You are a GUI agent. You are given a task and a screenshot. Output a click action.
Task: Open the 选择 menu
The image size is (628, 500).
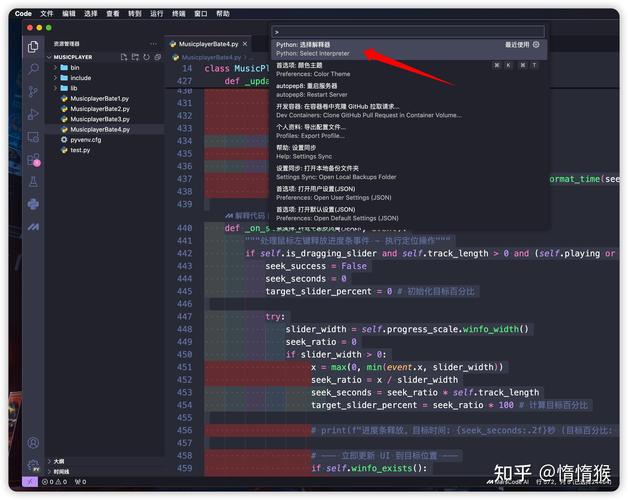point(91,14)
